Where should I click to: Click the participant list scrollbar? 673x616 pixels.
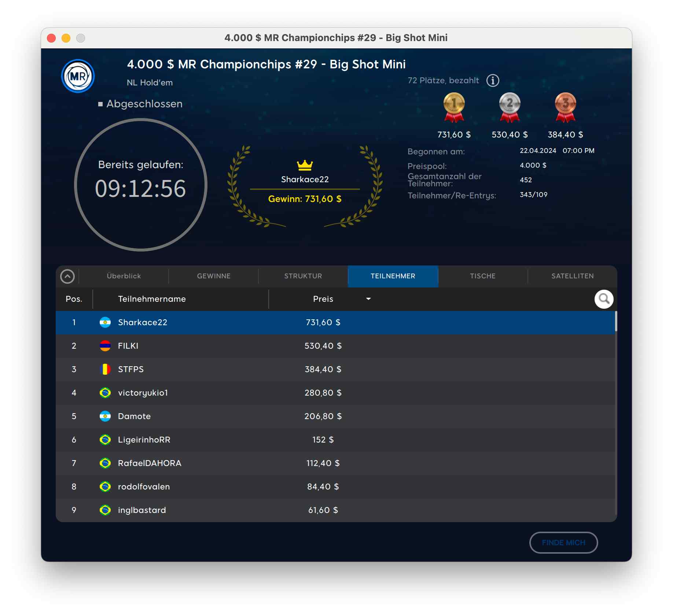click(616, 321)
